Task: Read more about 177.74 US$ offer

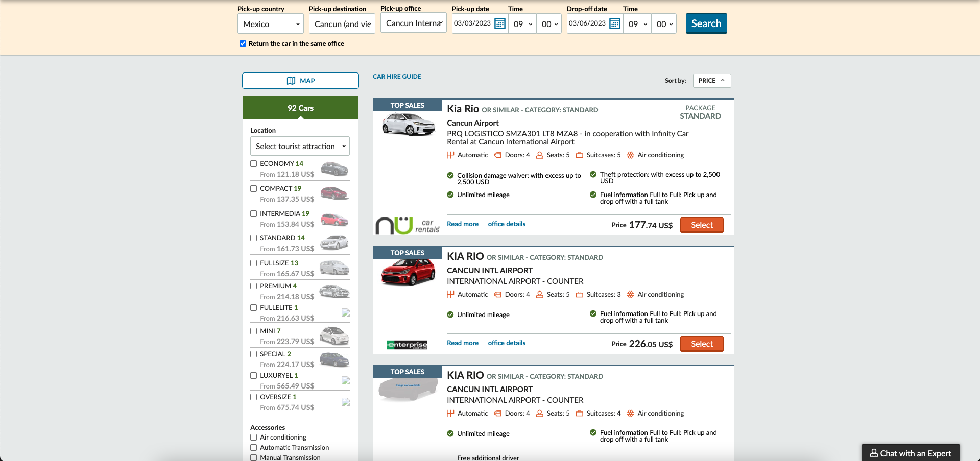Action: [x=463, y=224]
